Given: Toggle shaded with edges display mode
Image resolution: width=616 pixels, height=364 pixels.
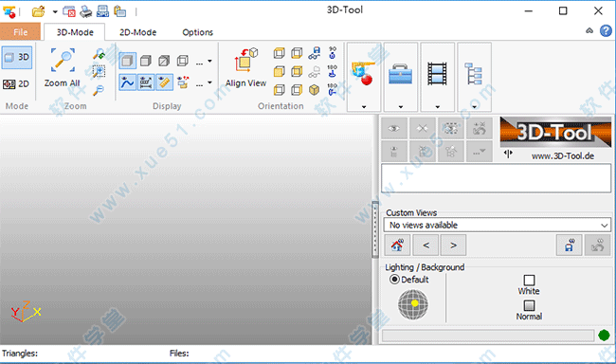Looking at the screenshot, I should coord(127,61).
